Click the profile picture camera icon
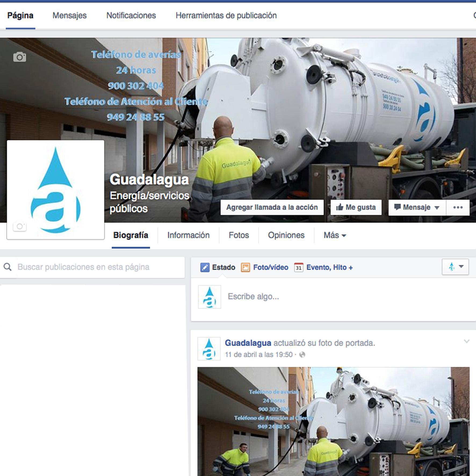 coord(20,226)
